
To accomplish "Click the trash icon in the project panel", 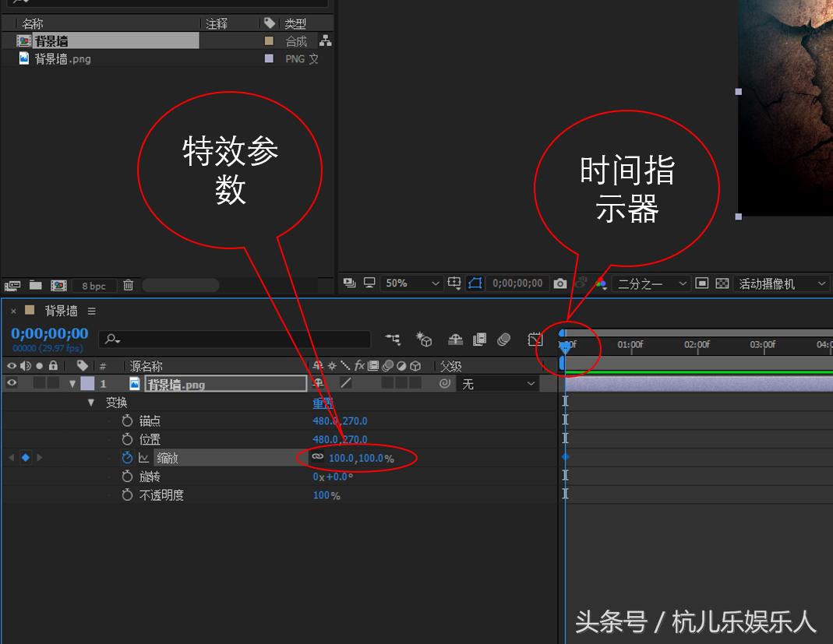I will pos(129,285).
